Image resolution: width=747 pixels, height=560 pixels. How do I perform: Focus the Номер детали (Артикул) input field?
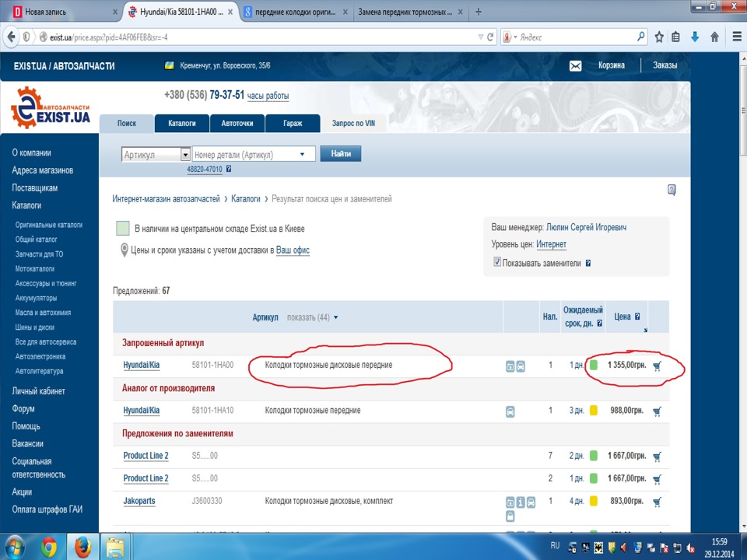[x=254, y=154]
